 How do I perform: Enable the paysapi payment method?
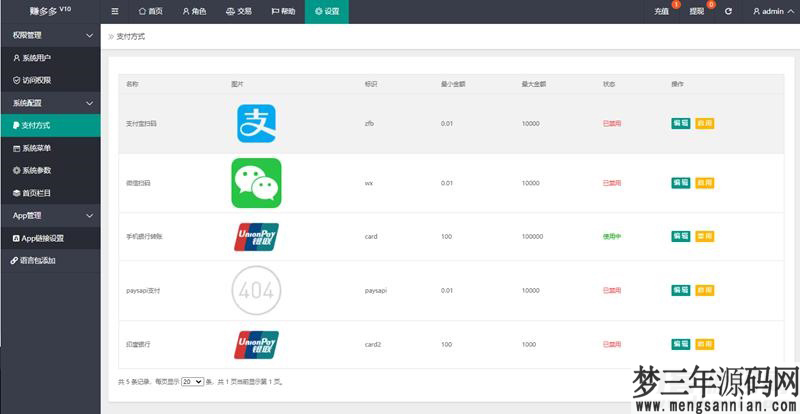point(705,290)
